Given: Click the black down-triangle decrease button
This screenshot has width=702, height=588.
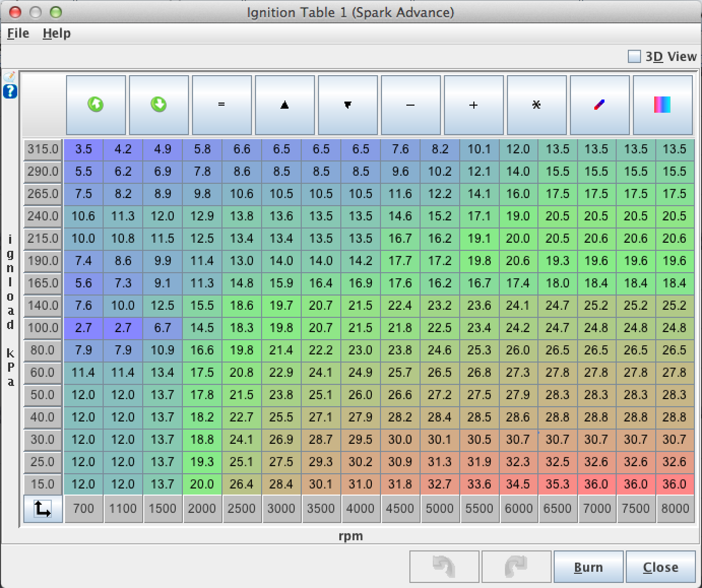Looking at the screenshot, I should [x=347, y=105].
